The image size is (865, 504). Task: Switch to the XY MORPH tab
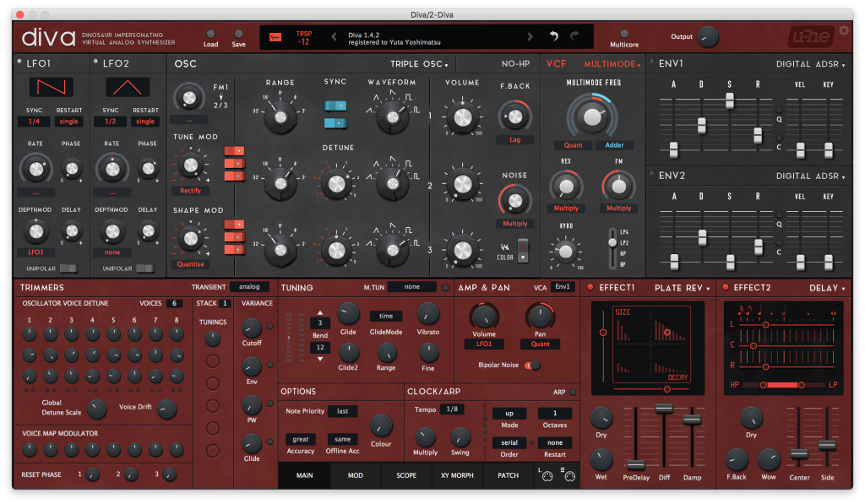click(457, 475)
